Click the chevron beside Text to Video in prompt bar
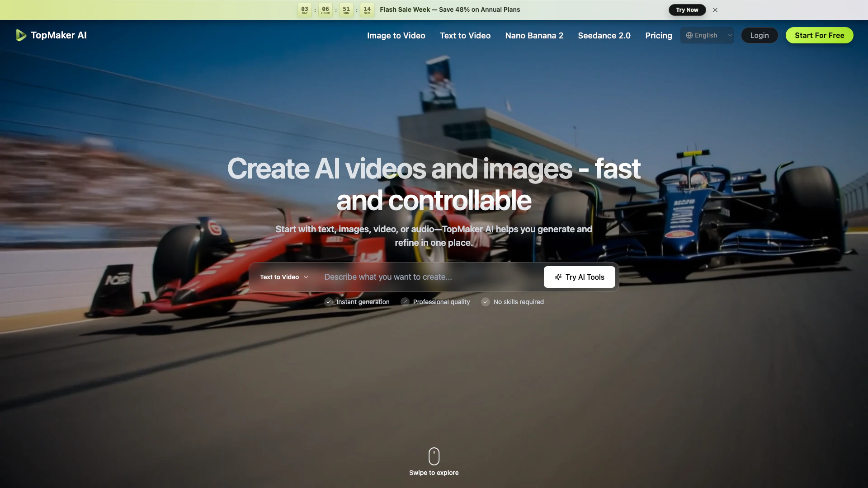Screen dimensions: 868x488 pos(306,277)
